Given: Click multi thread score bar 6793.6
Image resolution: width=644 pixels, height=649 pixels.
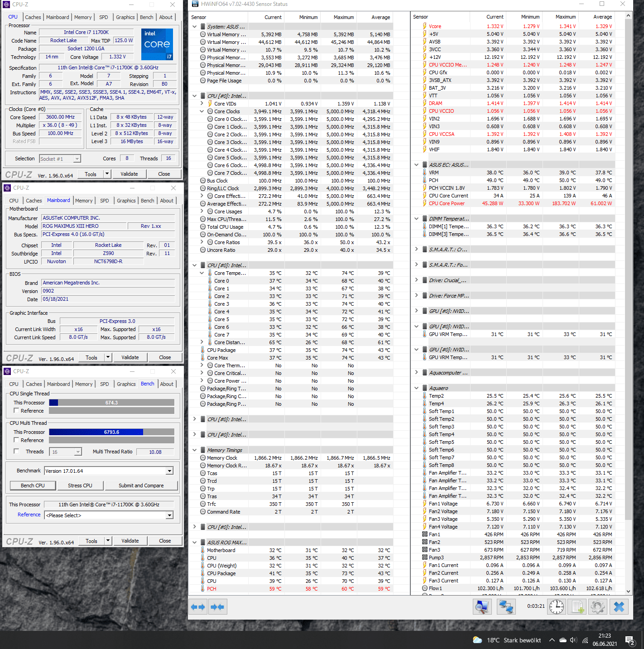Looking at the screenshot, I should tap(111, 432).
